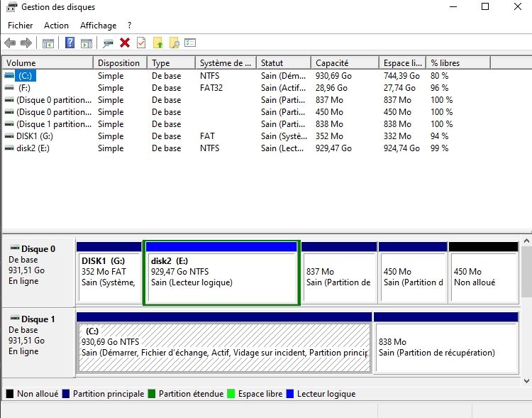Image resolution: width=532 pixels, height=418 pixels.
Task: Select the DISK1 (G:) 352 Mo FAT partition block
Action: pos(109,273)
